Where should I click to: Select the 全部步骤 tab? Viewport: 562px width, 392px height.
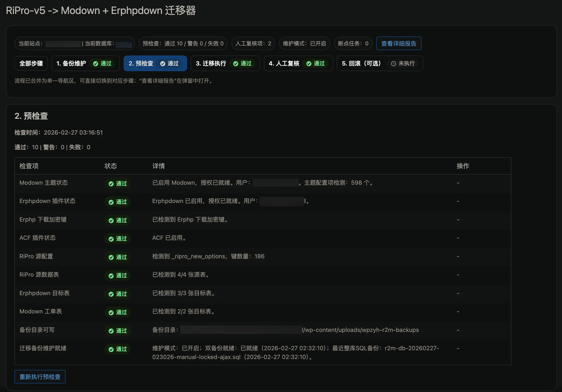(31, 63)
